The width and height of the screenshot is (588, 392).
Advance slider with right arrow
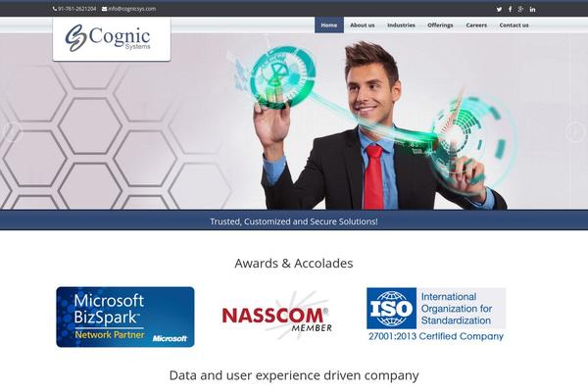(x=575, y=131)
